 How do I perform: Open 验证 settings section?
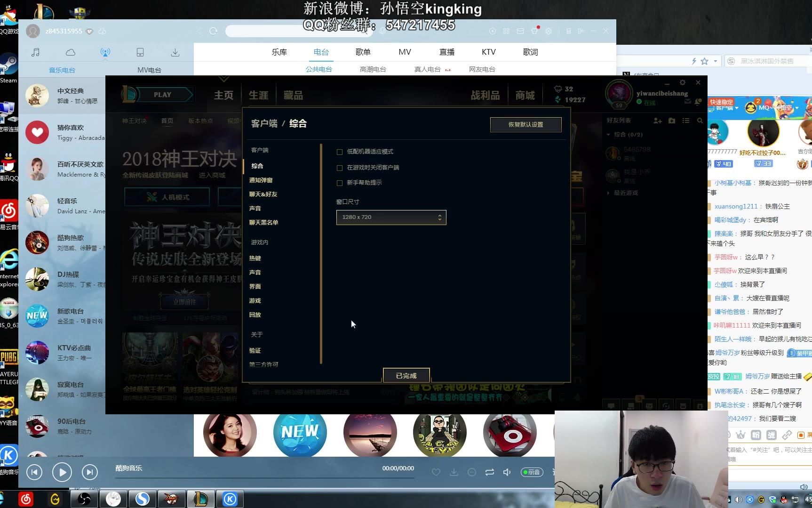coord(255,351)
